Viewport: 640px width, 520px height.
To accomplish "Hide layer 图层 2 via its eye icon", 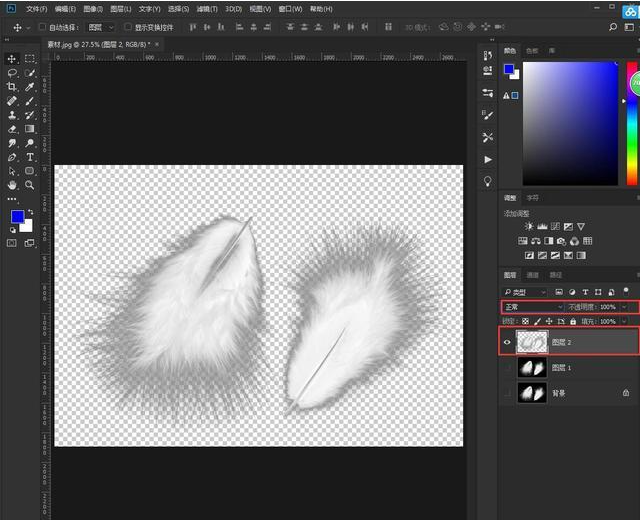I will 507,342.
